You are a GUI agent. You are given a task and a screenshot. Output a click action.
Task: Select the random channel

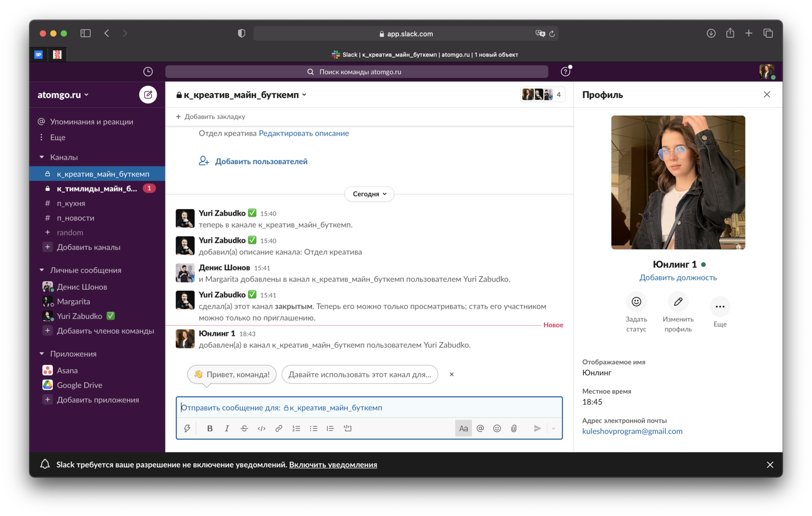[97, 232]
